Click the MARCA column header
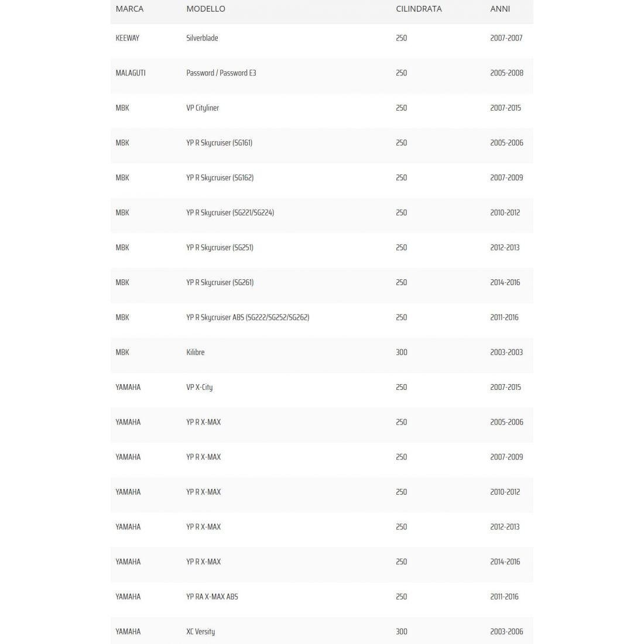This screenshot has width=644, height=644. pos(129,9)
